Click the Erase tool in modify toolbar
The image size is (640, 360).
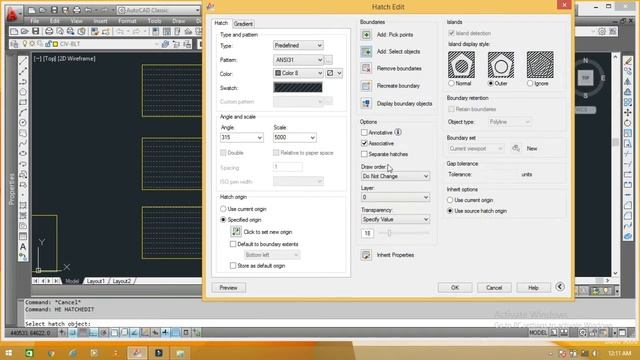[x=628, y=61]
